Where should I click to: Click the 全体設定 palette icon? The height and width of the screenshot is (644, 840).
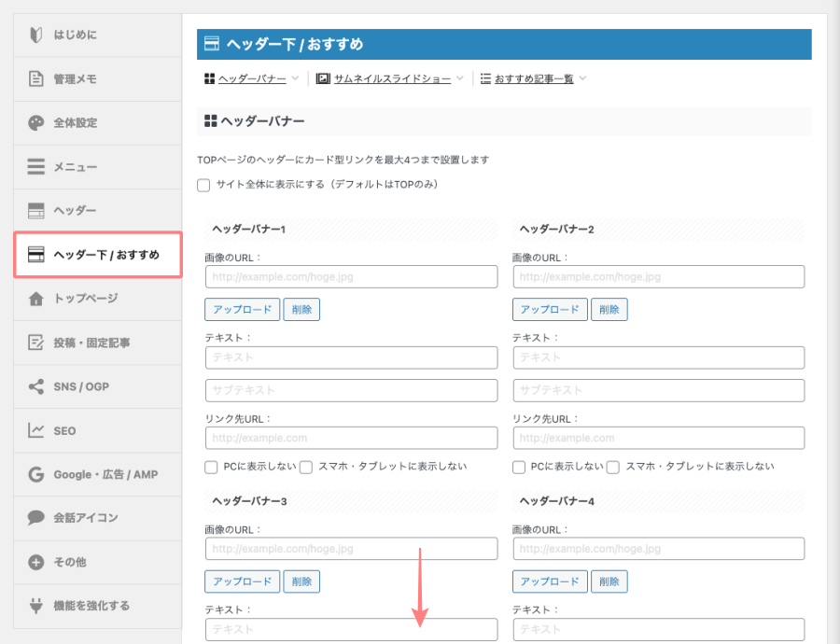[36, 122]
